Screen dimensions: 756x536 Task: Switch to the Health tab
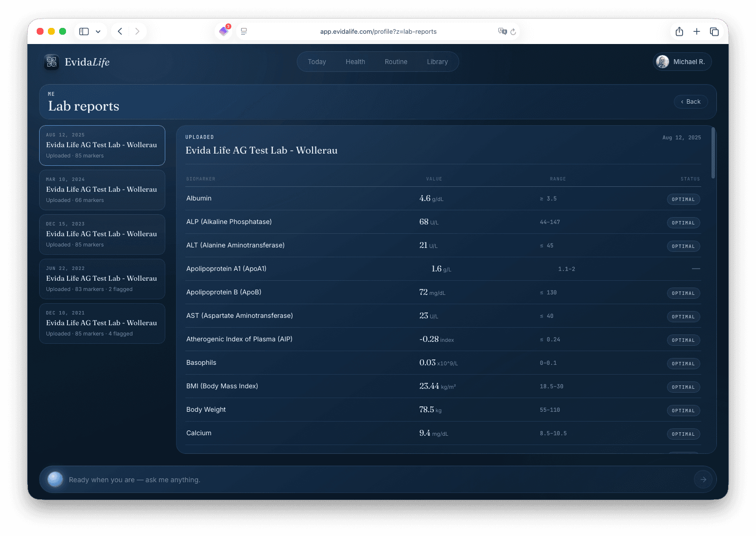(356, 62)
